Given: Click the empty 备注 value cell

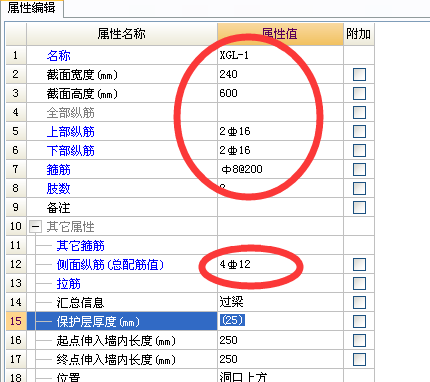Looking at the screenshot, I should (x=280, y=207).
